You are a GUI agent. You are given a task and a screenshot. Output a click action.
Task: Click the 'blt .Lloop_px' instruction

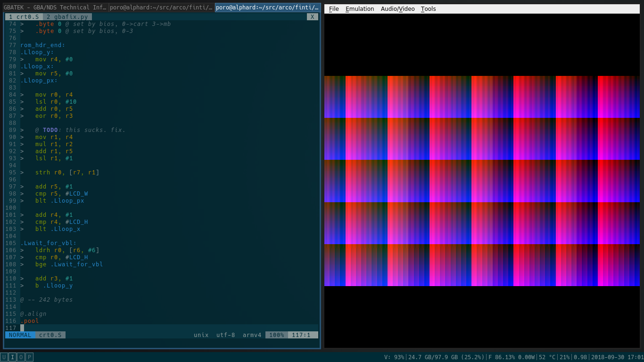pos(60,200)
